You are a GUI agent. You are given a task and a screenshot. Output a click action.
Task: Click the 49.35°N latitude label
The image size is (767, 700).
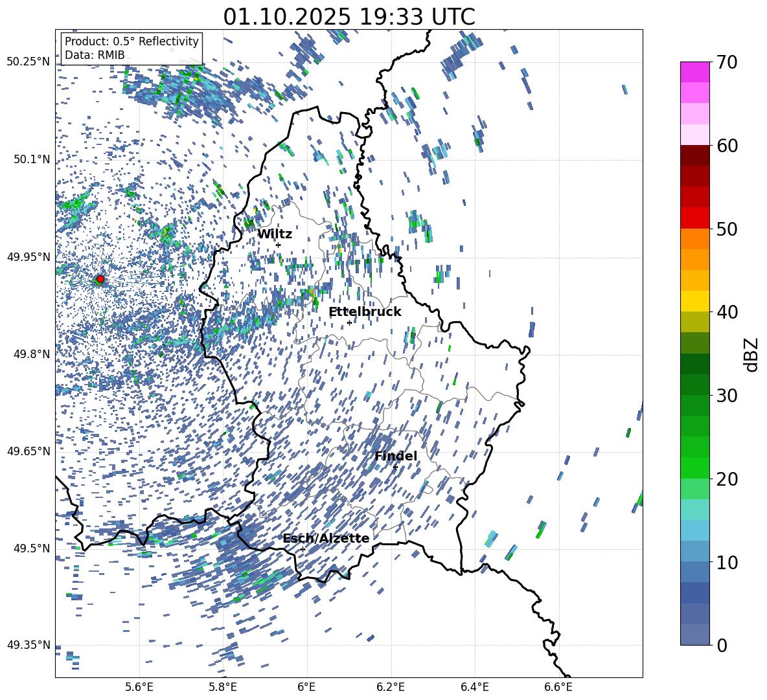[29, 645]
